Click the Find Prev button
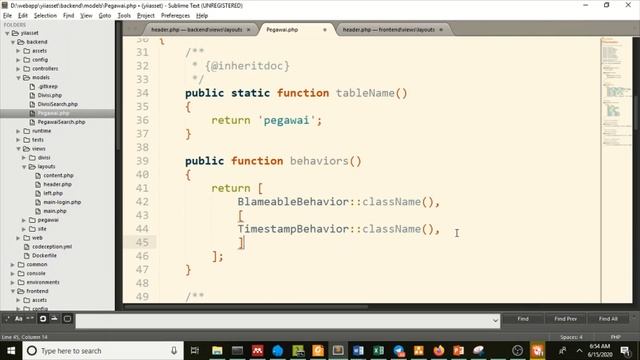The width and height of the screenshot is (640, 360). 565,319
